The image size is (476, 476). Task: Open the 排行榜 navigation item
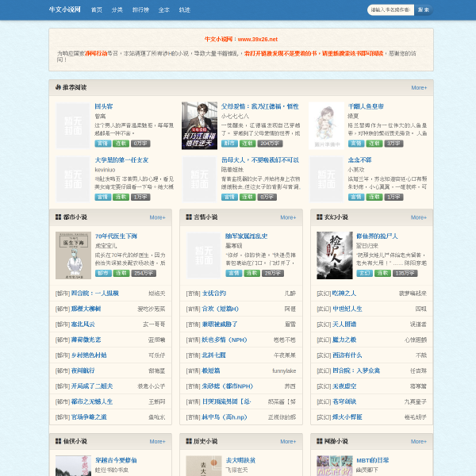140,10
